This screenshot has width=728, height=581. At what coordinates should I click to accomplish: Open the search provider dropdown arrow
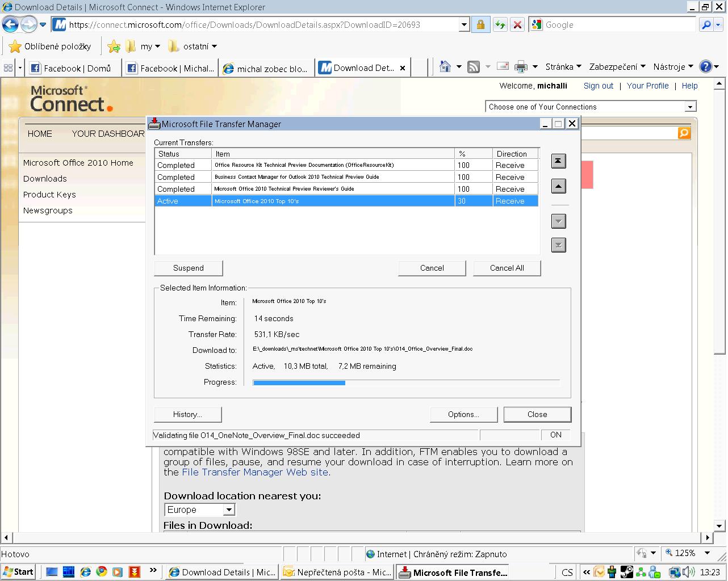click(x=719, y=25)
